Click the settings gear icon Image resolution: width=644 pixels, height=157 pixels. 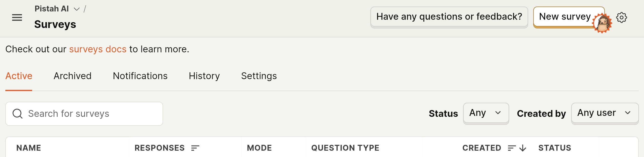click(x=621, y=18)
